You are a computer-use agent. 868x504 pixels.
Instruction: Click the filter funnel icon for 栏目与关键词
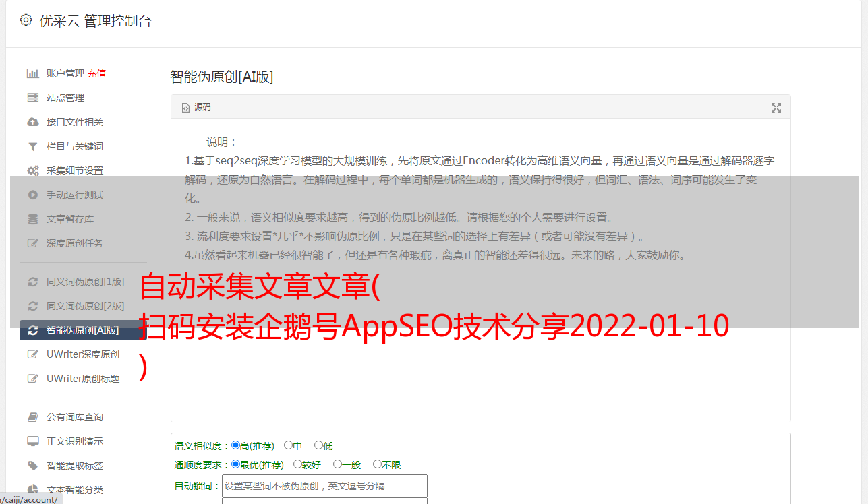click(32, 146)
